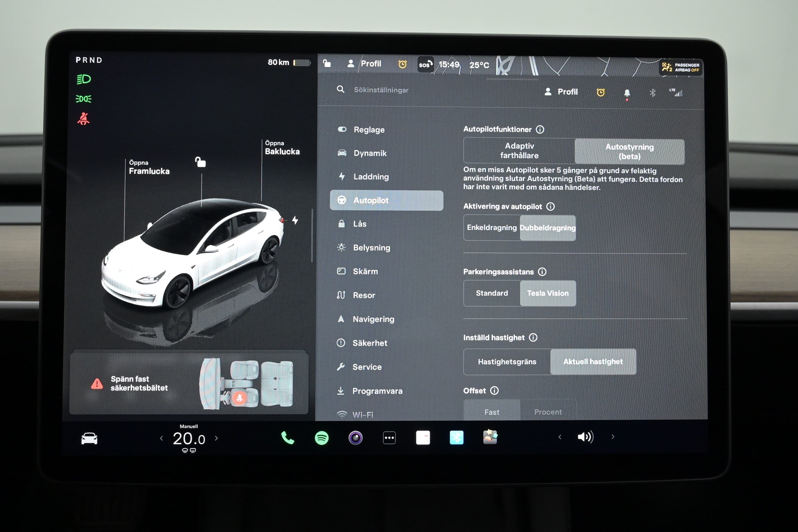The height and width of the screenshot is (532, 798).
Task: Open Laddning settings section
Action: pos(387,176)
